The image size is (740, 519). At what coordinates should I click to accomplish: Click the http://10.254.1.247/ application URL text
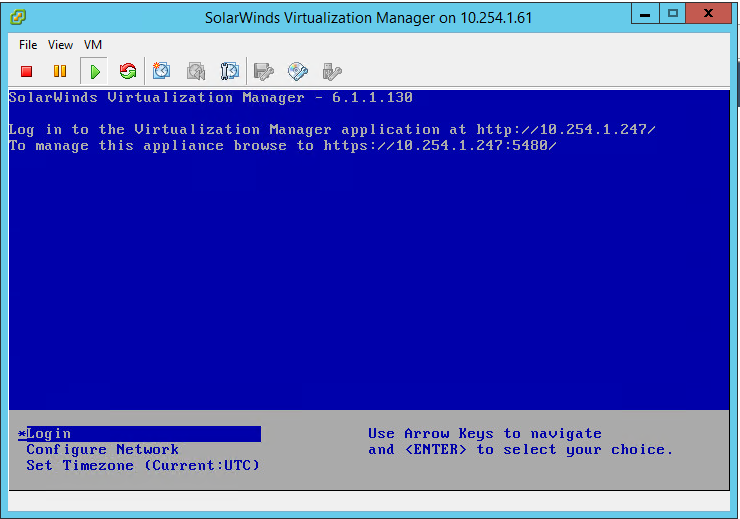coord(566,129)
